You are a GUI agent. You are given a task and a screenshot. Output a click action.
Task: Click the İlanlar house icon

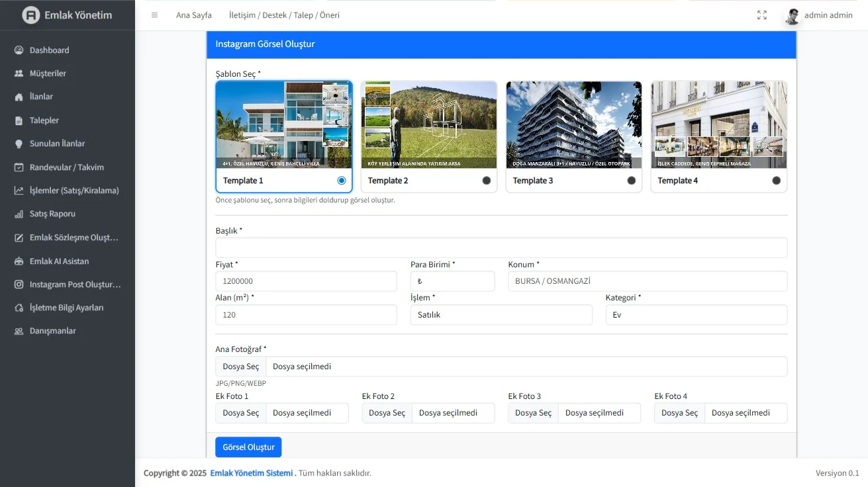pos(19,97)
